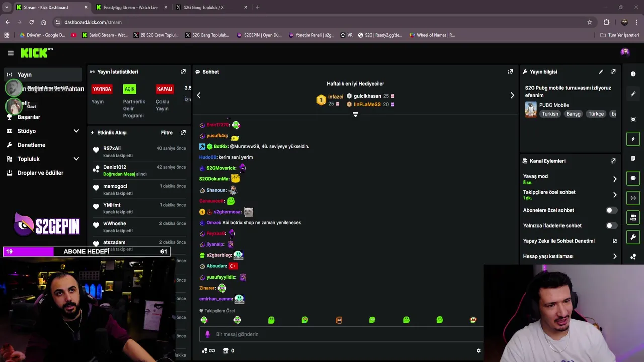This screenshot has width=644, height=362.
Task: Bookmark this page with star icon
Action: [590, 22]
